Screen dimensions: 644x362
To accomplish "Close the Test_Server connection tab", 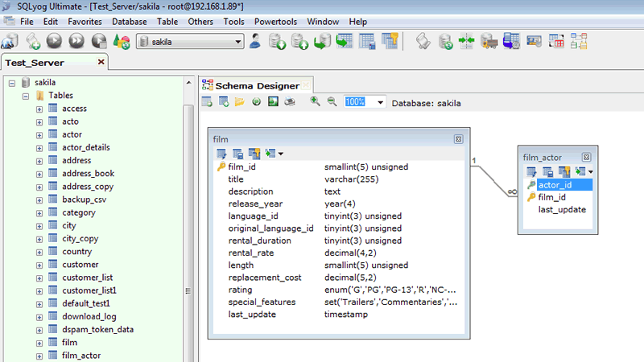I will click(101, 62).
